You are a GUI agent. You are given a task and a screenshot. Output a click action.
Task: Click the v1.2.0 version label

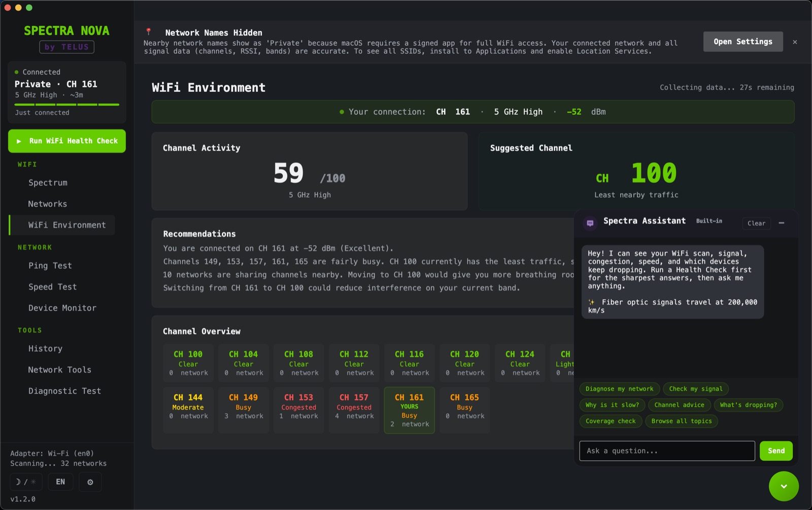[23, 499]
